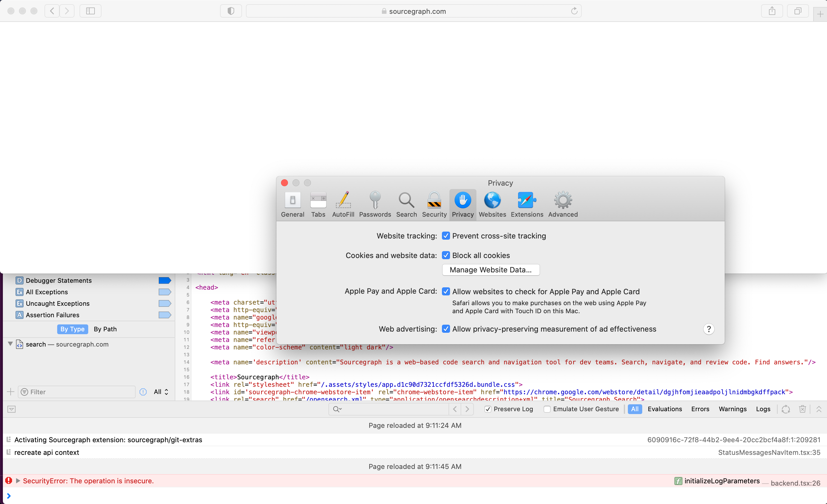The image size is (827, 504).
Task: Focus the sidebar Filter field
Action: tap(76, 392)
